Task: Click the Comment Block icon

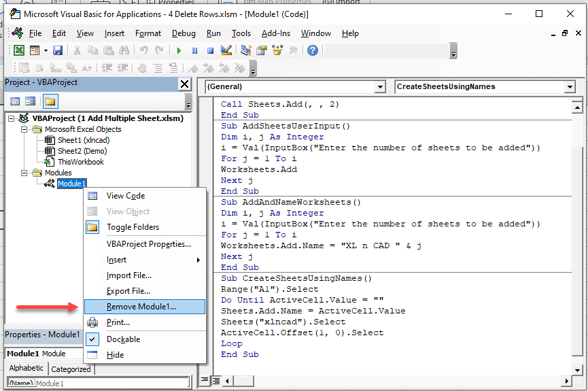Action: coord(158,68)
